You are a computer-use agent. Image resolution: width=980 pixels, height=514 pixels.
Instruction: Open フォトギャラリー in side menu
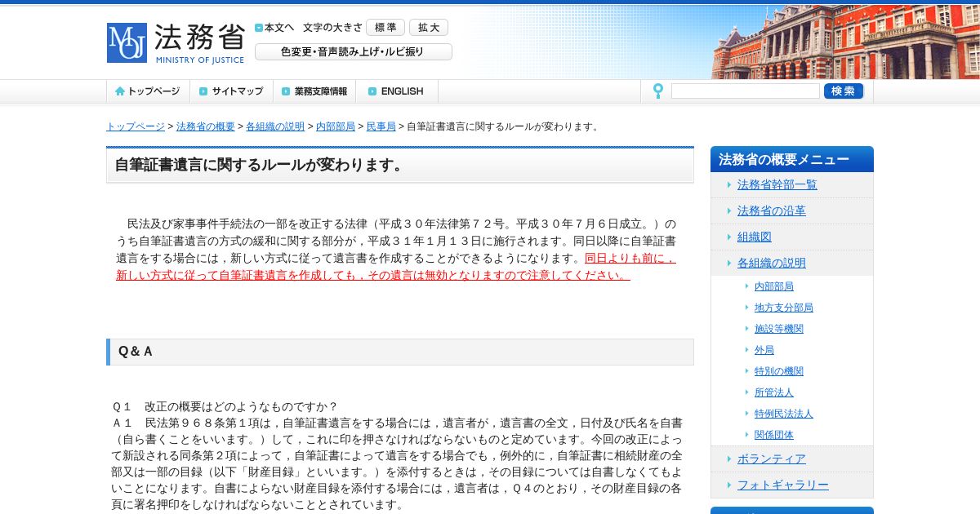783,485
